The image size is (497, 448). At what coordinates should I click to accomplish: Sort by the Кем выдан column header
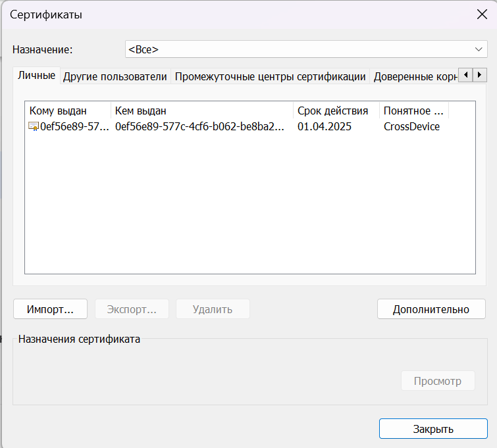[201, 111]
